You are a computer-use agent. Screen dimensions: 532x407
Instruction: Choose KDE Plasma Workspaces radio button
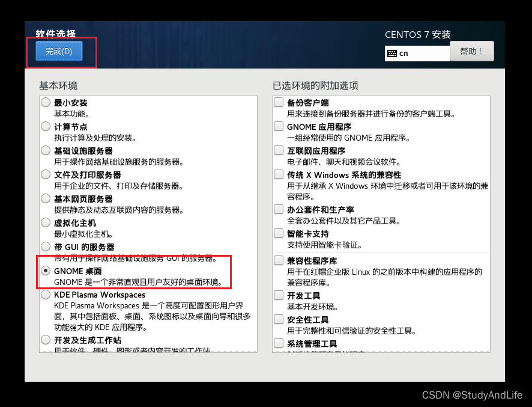(x=46, y=295)
